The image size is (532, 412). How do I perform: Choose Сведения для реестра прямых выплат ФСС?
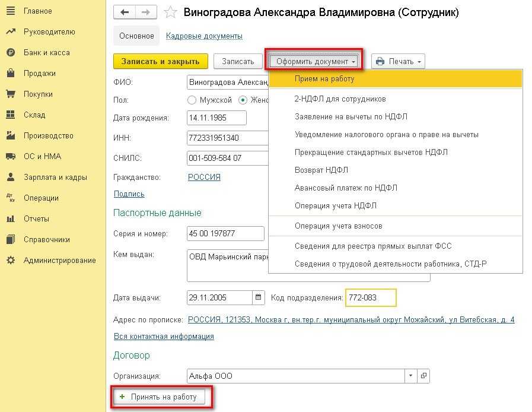click(x=395, y=246)
